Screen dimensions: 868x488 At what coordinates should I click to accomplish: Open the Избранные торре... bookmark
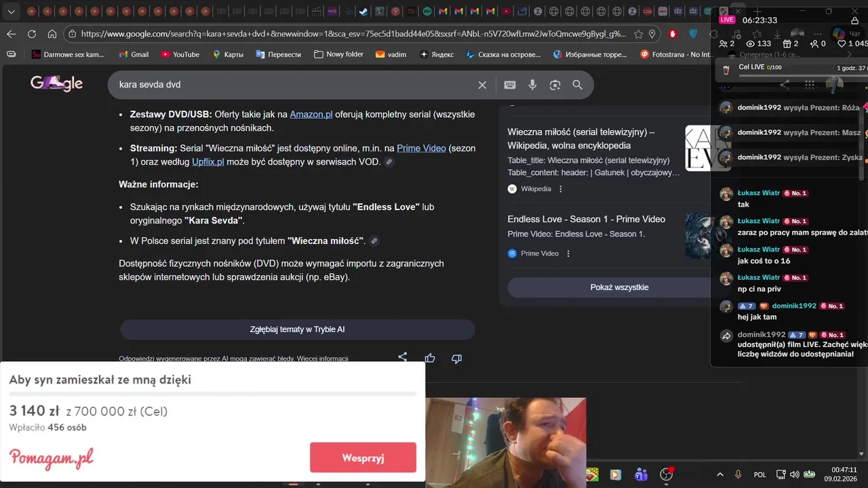(x=590, y=54)
